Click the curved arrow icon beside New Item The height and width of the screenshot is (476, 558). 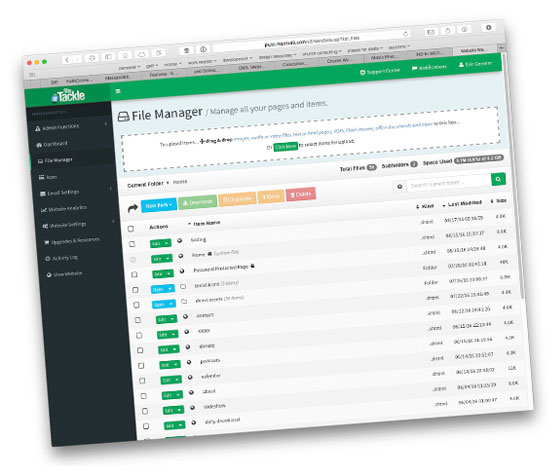pyautogui.click(x=132, y=208)
